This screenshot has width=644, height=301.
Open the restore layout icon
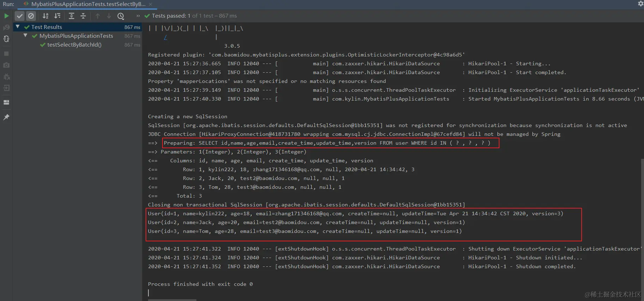[6, 102]
